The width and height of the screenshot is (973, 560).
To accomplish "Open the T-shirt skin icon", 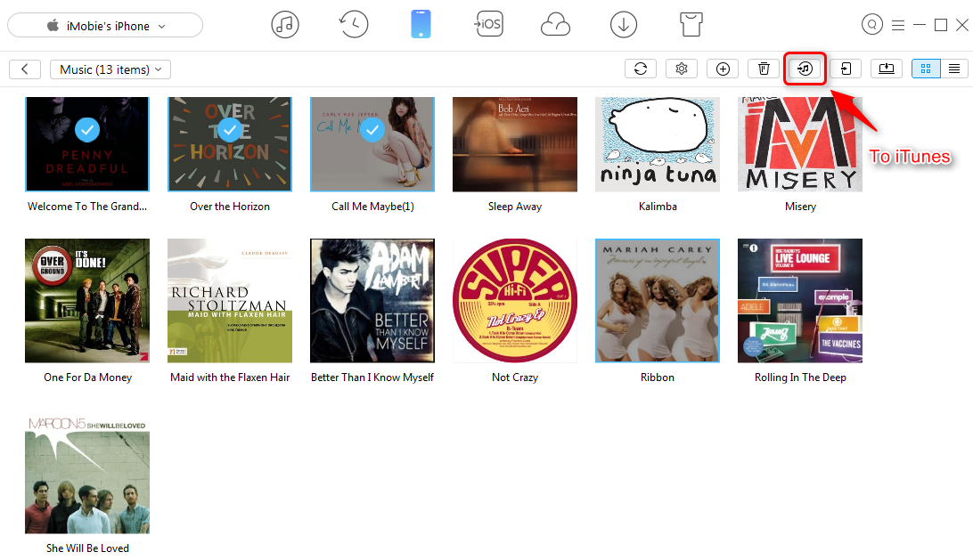I will 691,25.
